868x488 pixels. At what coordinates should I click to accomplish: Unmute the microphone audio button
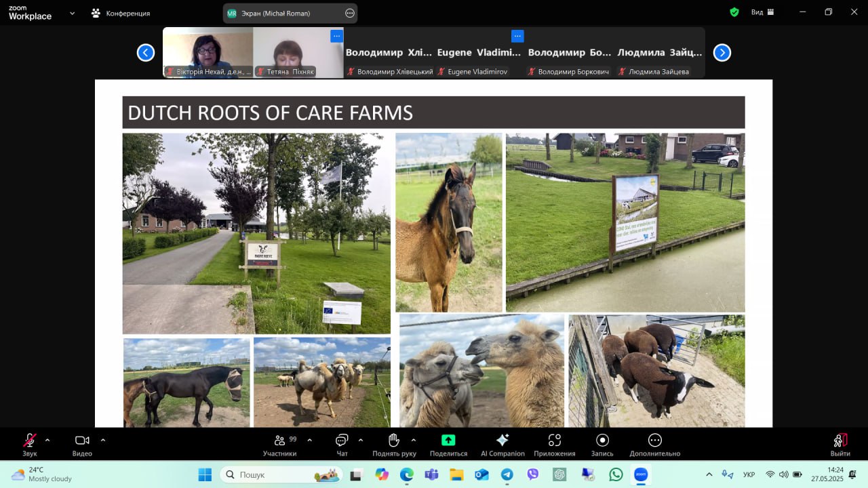click(30, 441)
